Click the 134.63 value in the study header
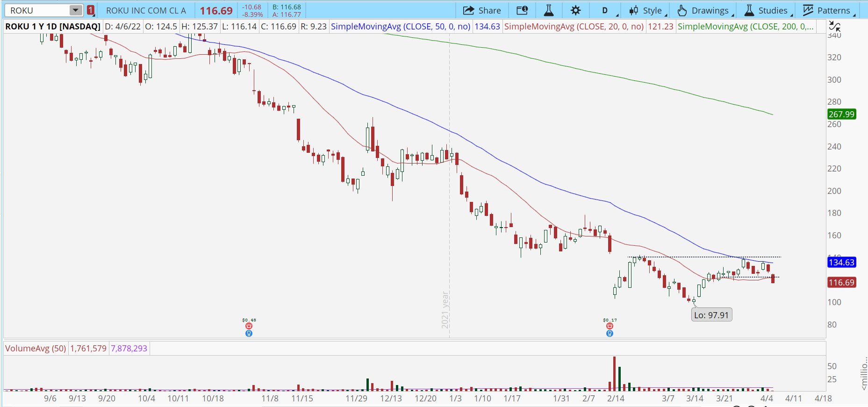The image size is (868, 407). pos(487,27)
